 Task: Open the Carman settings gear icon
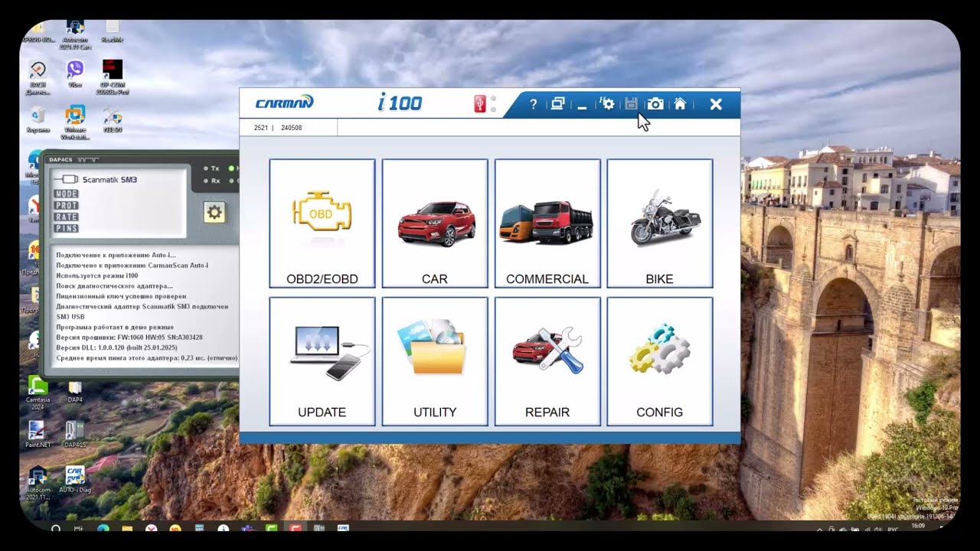(607, 104)
